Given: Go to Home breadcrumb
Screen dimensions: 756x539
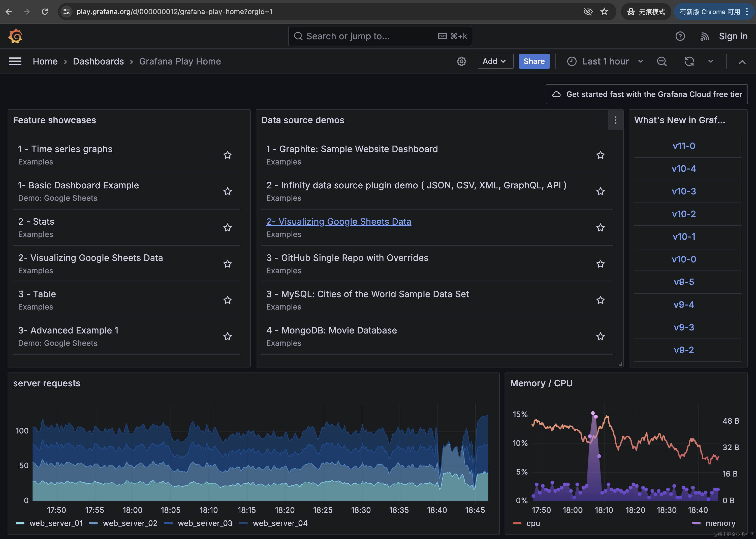Looking at the screenshot, I should pos(45,61).
